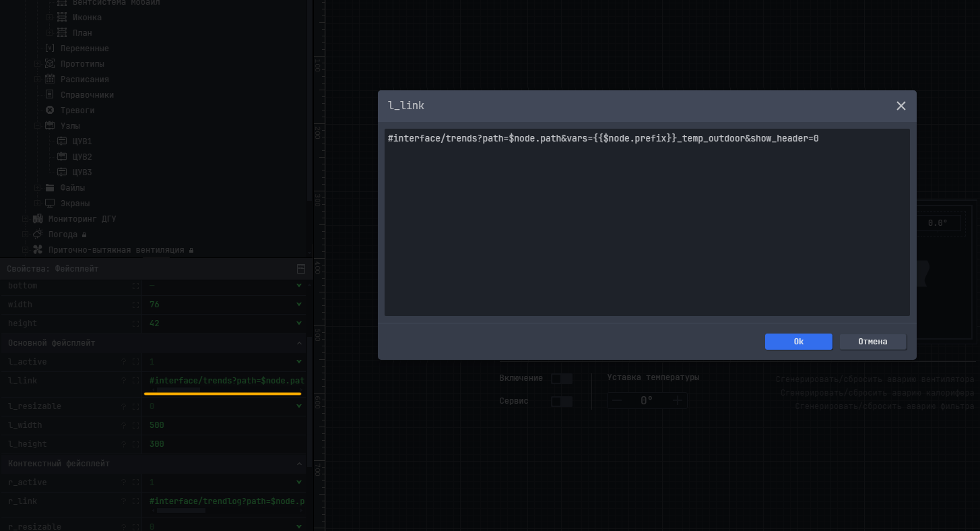Viewport: 980px width, 531px height.
Task: Toggle the Сервис switch
Action: (561, 402)
